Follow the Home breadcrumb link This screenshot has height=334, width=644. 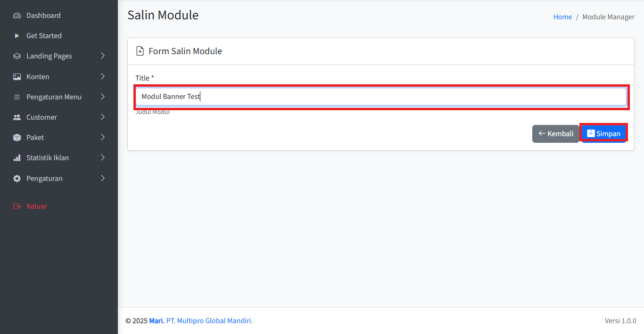tap(562, 17)
